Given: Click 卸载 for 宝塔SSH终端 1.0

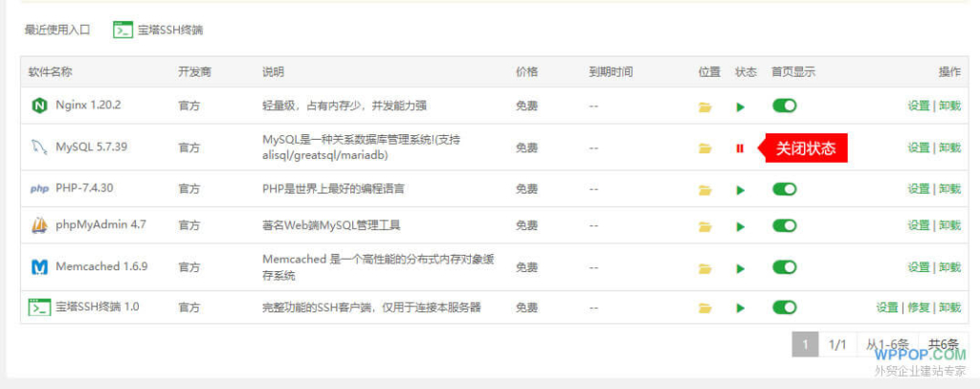Looking at the screenshot, I should pos(949,307).
